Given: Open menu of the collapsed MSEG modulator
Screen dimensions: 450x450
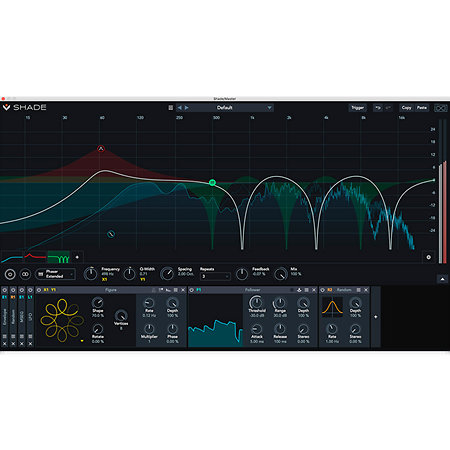Looking at the screenshot, I should tap(22, 336).
